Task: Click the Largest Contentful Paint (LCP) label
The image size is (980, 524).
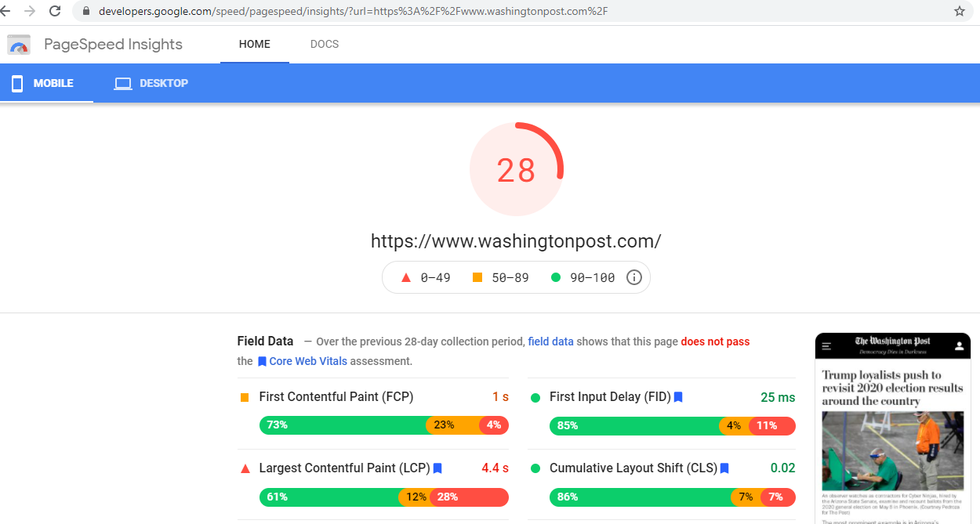Action: point(344,468)
